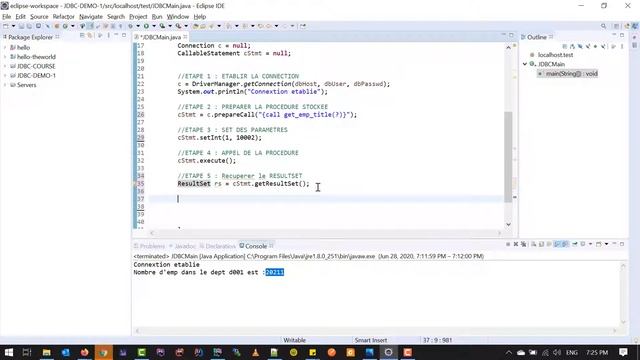Click the Display Selected Console icon
This screenshot has width=640, height=360.
[x=583, y=244]
